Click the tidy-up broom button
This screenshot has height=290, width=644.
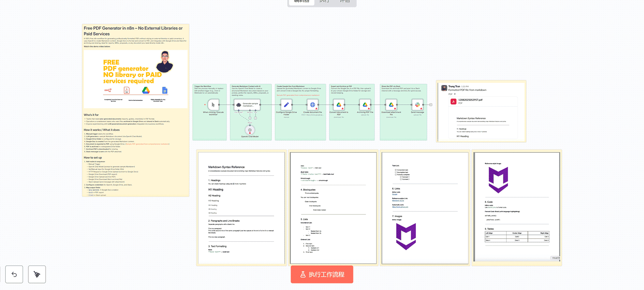[37, 274]
